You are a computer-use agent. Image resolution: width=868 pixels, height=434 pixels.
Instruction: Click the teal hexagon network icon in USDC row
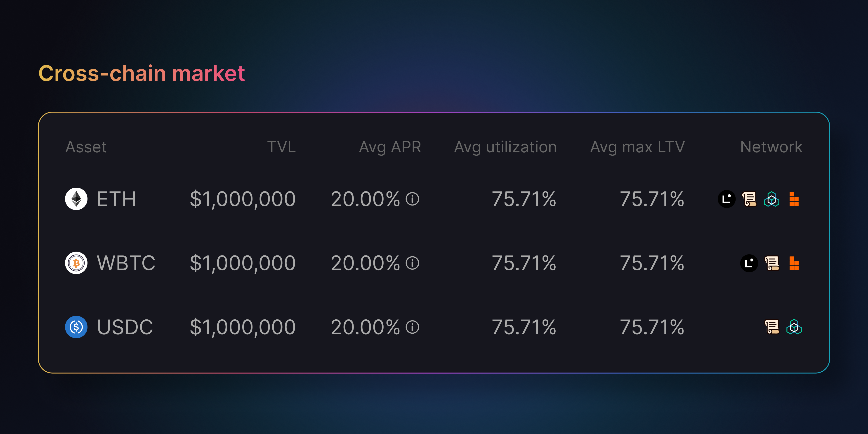[794, 327]
